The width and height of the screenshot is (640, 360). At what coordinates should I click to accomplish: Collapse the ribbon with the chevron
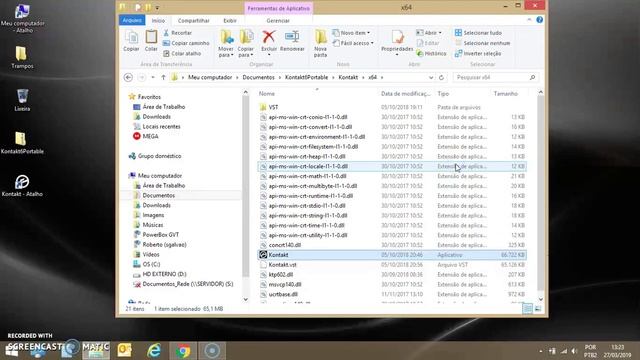click(x=529, y=20)
